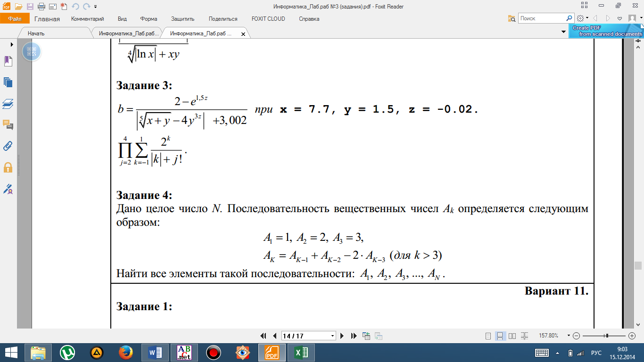Open the Комментарий ribbon tab
This screenshot has width=644, height=362.
coord(88,19)
